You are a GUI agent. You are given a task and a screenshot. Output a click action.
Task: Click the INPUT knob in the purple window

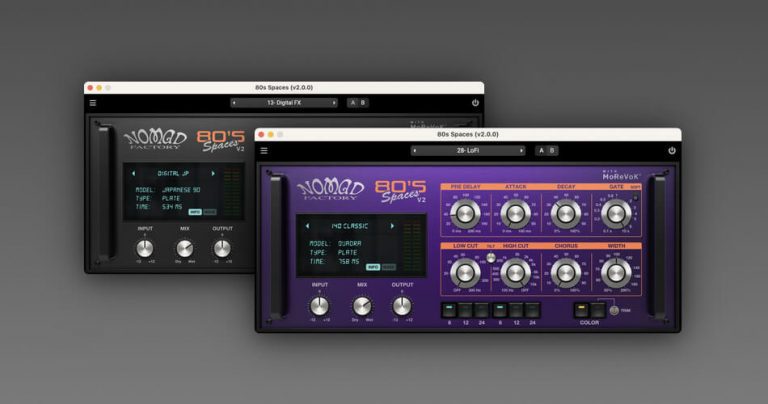click(x=319, y=307)
